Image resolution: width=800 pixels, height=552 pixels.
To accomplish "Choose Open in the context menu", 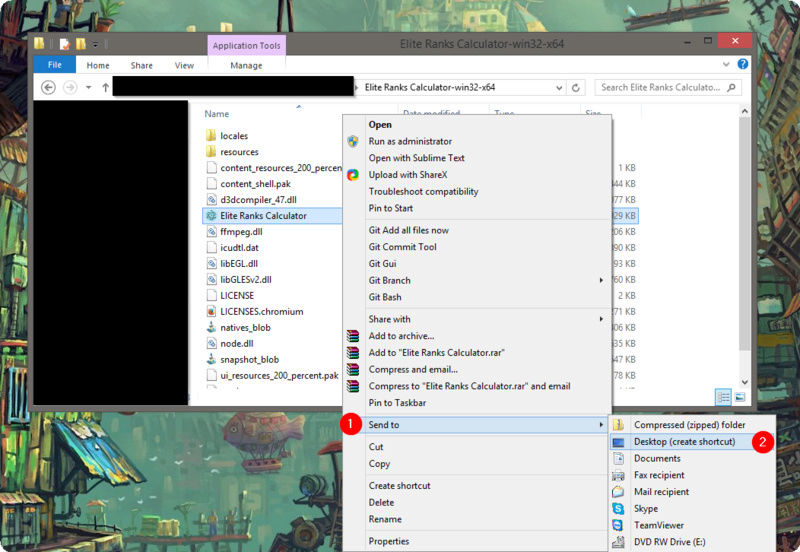I will [477, 124].
